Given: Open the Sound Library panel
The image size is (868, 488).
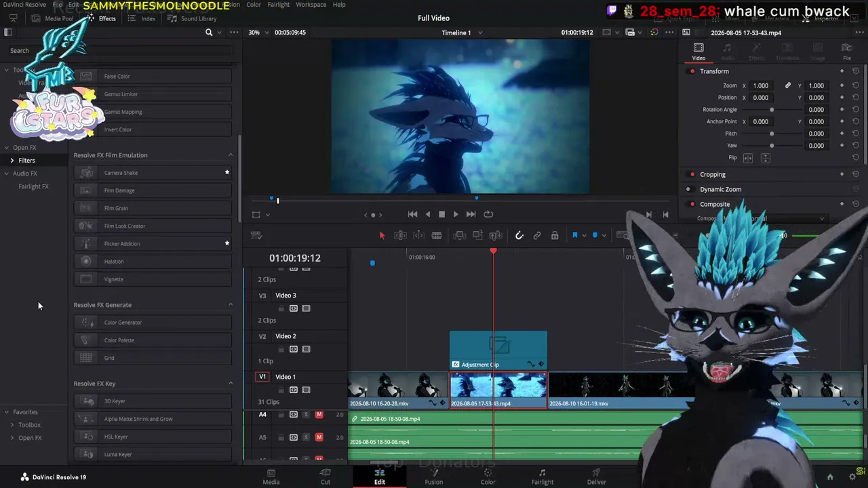Looking at the screenshot, I should pos(193,19).
